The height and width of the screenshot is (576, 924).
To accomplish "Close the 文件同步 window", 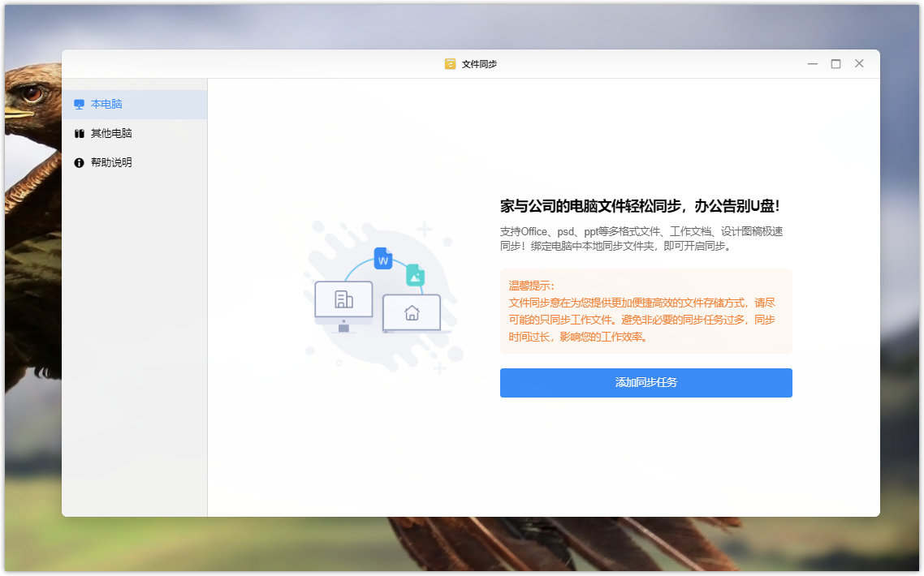I will [859, 64].
